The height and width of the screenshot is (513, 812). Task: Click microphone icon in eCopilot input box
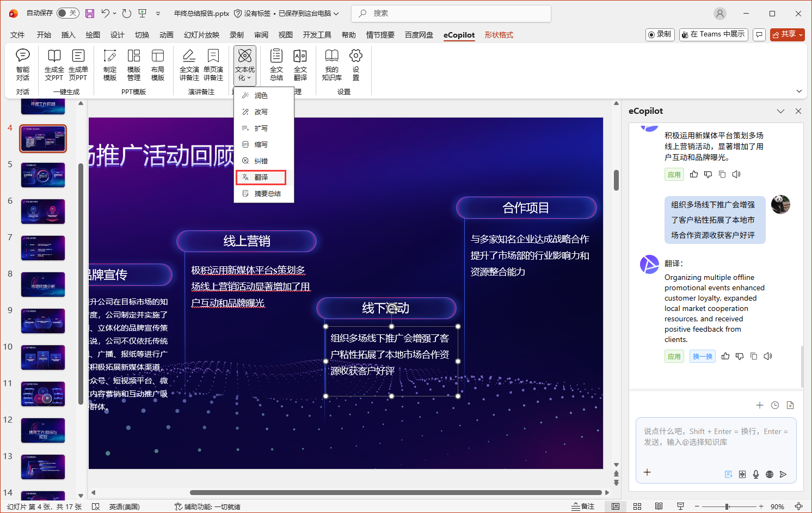(756, 474)
